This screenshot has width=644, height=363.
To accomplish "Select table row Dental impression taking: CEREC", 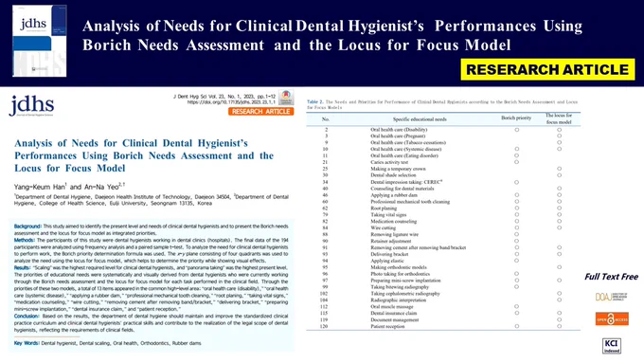I will click(x=443, y=182).
